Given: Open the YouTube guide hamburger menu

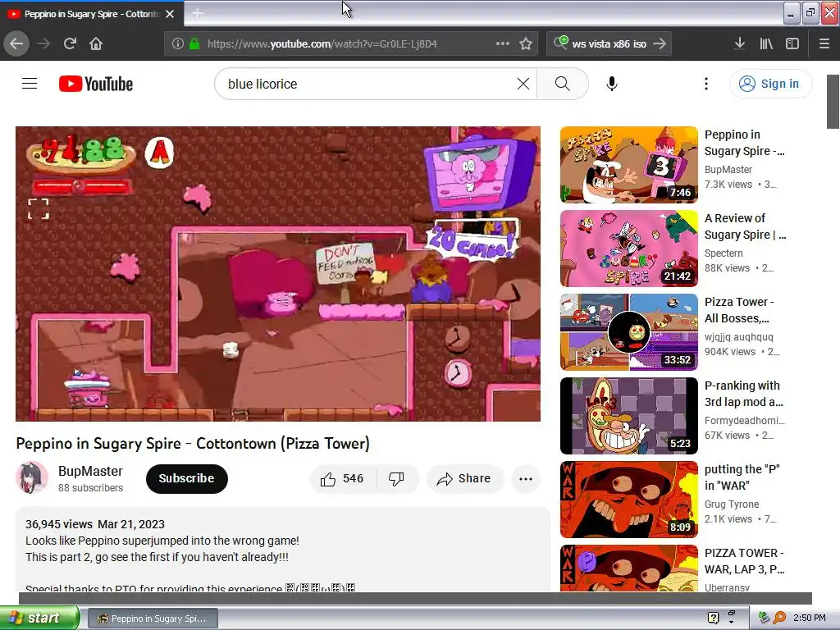Looking at the screenshot, I should point(30,84).
